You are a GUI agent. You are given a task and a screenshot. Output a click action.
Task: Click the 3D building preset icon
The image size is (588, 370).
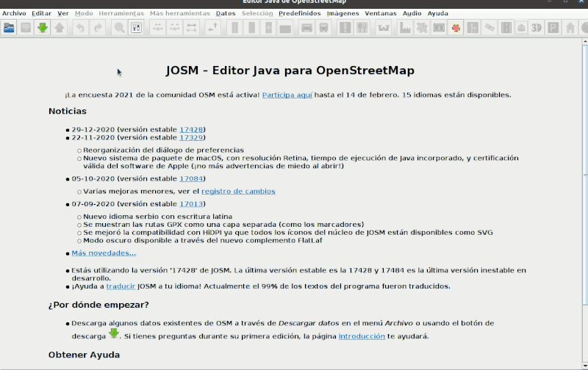tap(537, 28)
